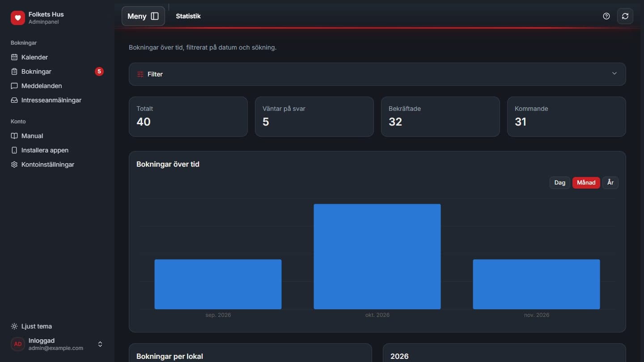This screenshot has width=644, height=362.
Task: Switch to Ljust tema
Action: 57,326
